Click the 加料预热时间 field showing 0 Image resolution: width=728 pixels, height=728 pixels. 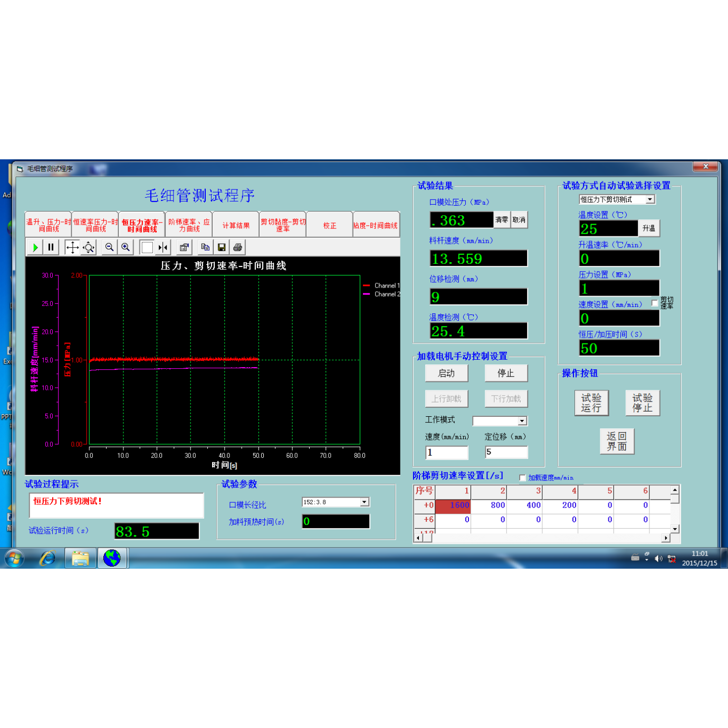336,522
